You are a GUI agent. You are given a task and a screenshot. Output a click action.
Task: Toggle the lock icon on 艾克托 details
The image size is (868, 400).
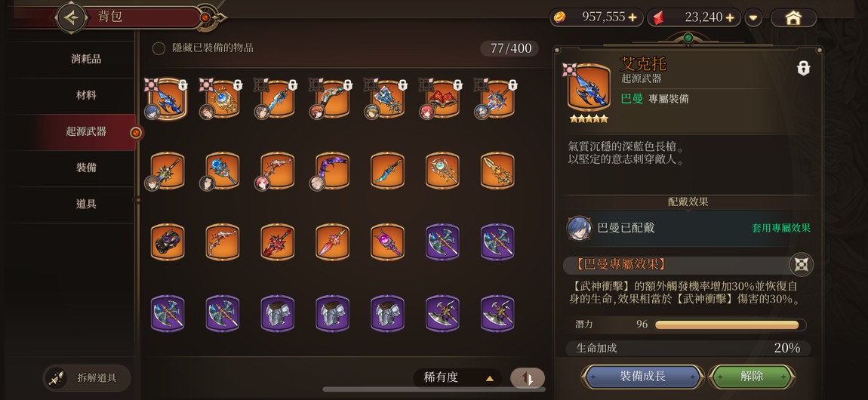[x=803, y=68]
